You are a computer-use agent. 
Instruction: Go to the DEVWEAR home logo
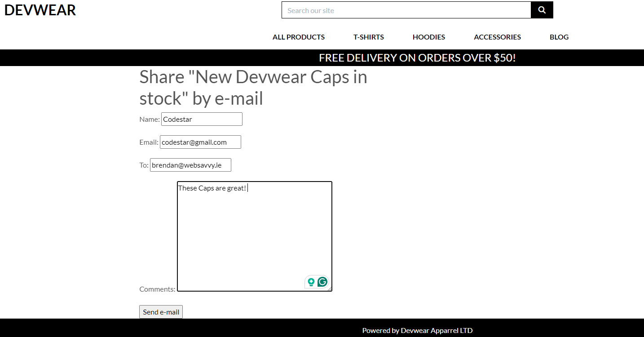(x=40, y=10)
